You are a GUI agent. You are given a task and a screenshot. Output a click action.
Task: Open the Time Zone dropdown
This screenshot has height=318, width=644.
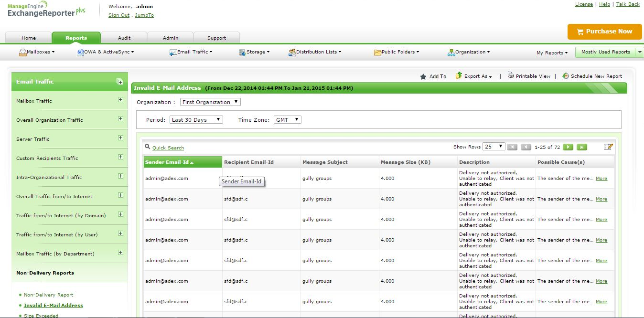288,120
